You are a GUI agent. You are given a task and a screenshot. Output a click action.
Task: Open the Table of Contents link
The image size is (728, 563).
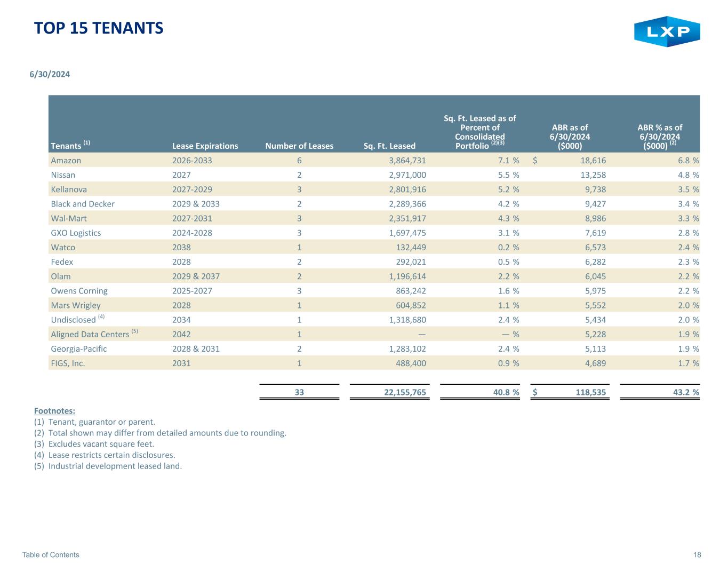(x=51, y=554)
